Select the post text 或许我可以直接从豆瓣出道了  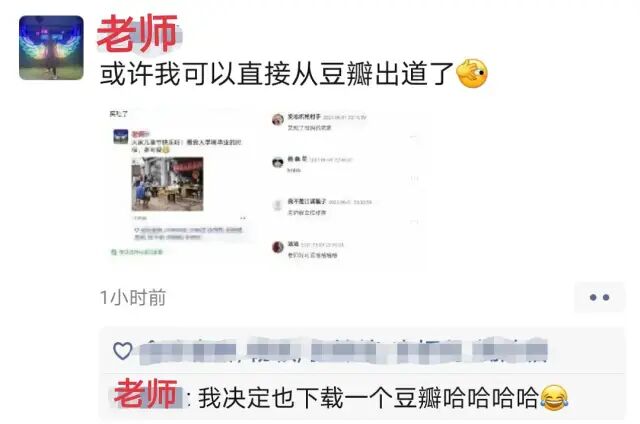pos(278,74)
